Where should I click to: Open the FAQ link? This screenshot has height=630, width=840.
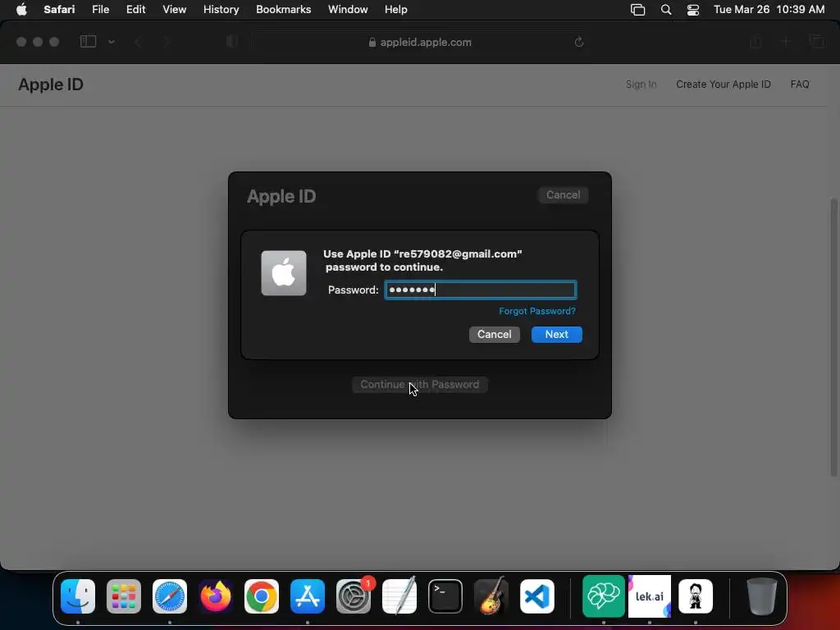click(799, 84)
